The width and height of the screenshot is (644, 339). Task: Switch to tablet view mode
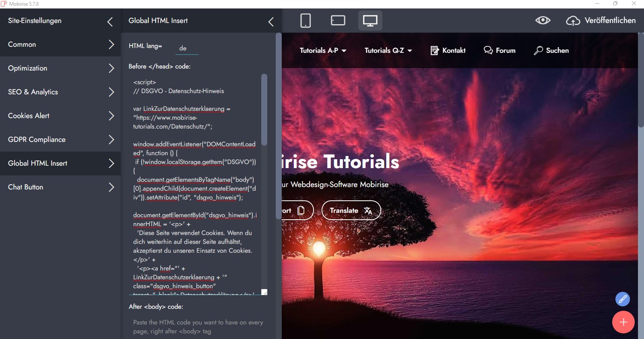click(338, 21)
